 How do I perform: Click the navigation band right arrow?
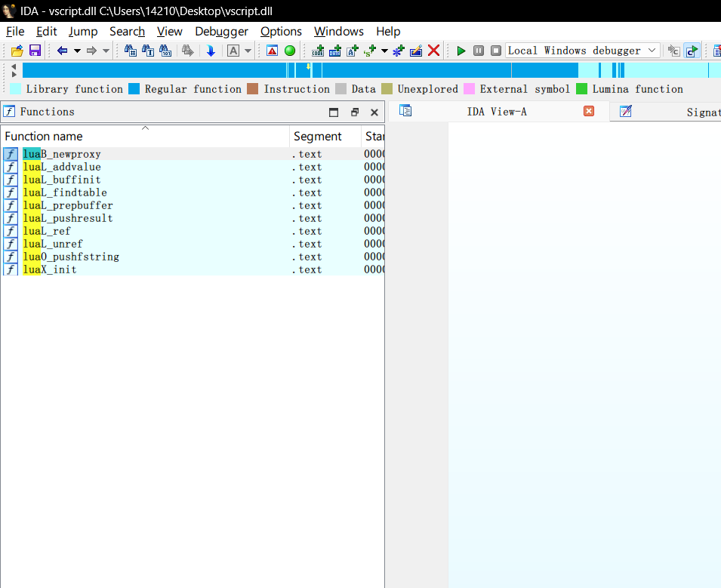[x=14, y=74]
